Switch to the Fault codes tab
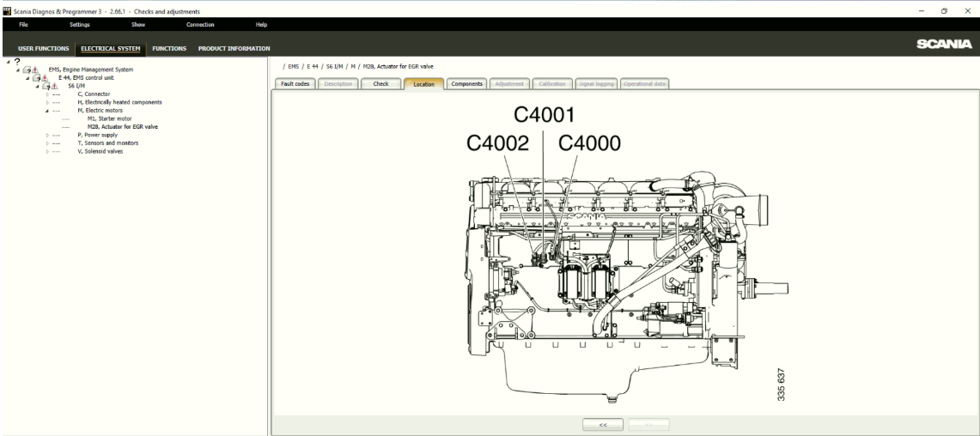 pos(295,84)
